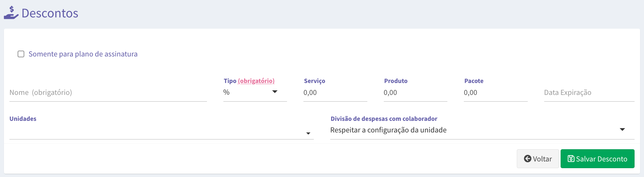Enable Somente para plano de assinatura checkbox
644x177 pixels.
coord(21,54)
